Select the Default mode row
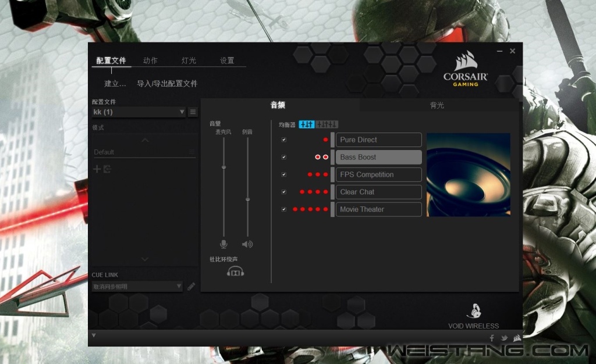This screenshot has width=596, height=364. pyautogui.click(x=144, y=152)
